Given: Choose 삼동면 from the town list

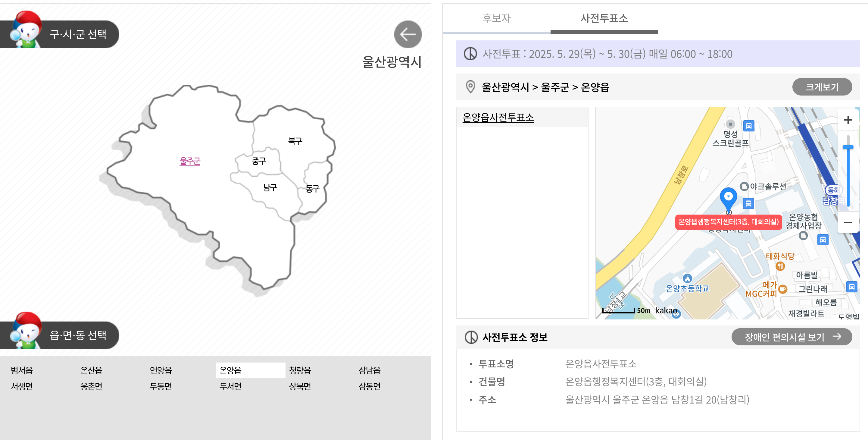Looking at the screenshot, I should pyautogui.click(x=370, y=386).
